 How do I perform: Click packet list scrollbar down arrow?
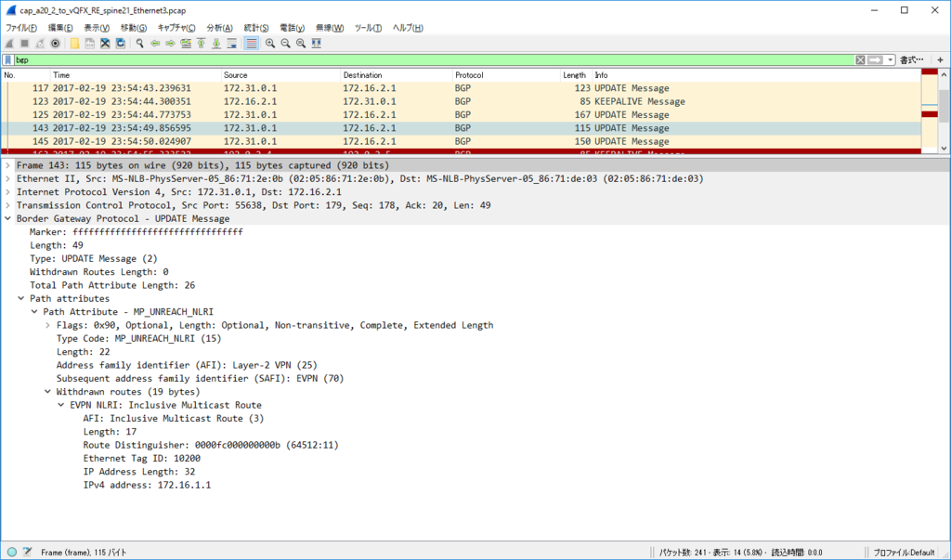click(x=944, y=148)
